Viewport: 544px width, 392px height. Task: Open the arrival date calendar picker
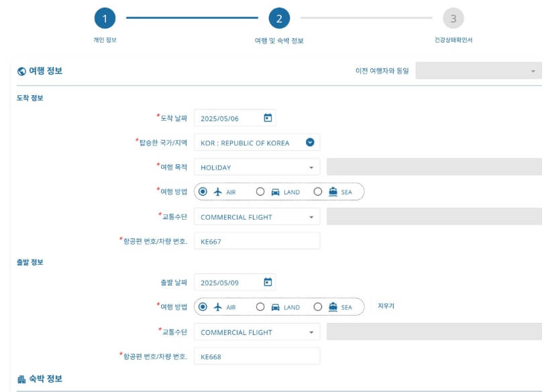coord(268,117)
